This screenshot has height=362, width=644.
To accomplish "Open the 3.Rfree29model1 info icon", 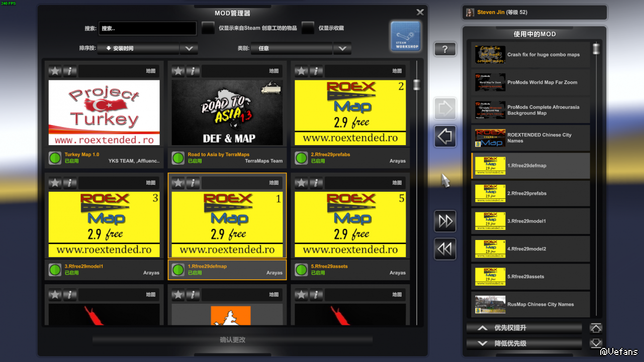I will [x=70, y=183].
